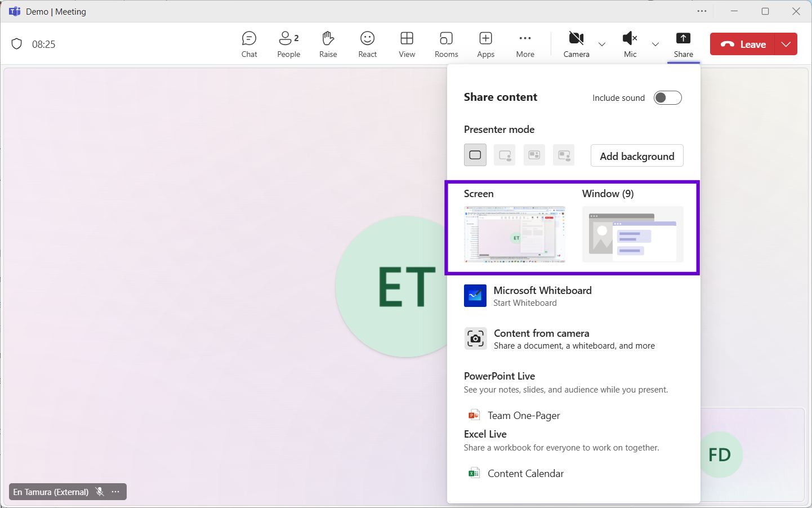
Task: Maximize the meeting window
Action: [x=765, y=11]
